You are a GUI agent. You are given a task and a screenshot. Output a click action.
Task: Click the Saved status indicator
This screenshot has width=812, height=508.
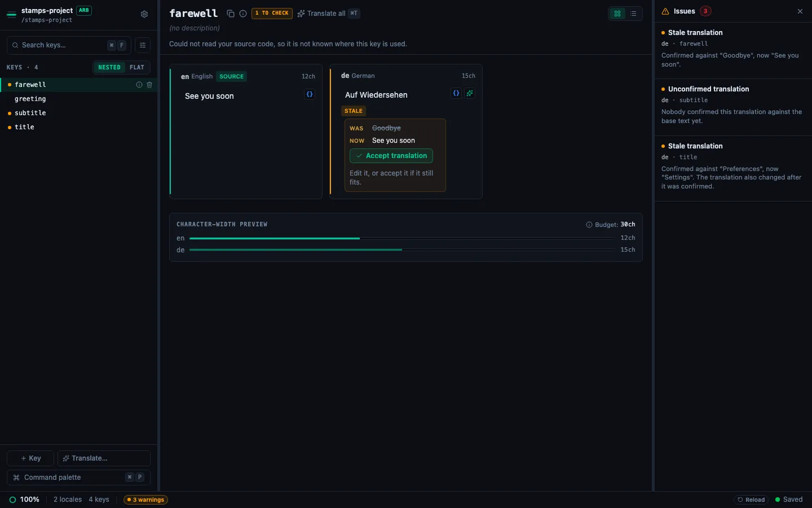[x=789, y=500]
